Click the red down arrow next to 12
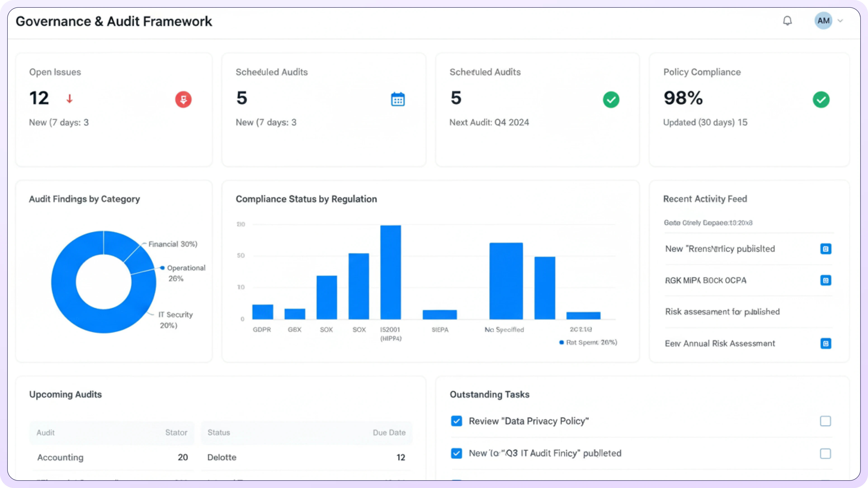The height and width of the screenshot is (488, 868). [x=69, y=99]
